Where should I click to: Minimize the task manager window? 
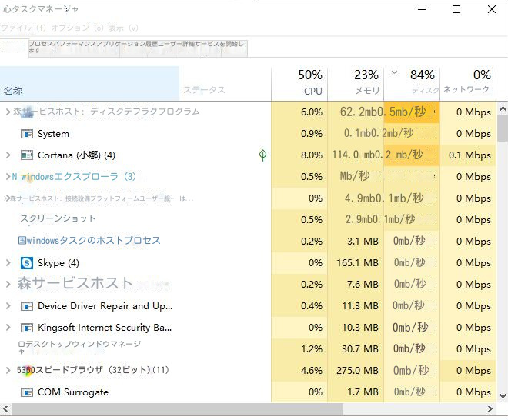pos(422,9)
